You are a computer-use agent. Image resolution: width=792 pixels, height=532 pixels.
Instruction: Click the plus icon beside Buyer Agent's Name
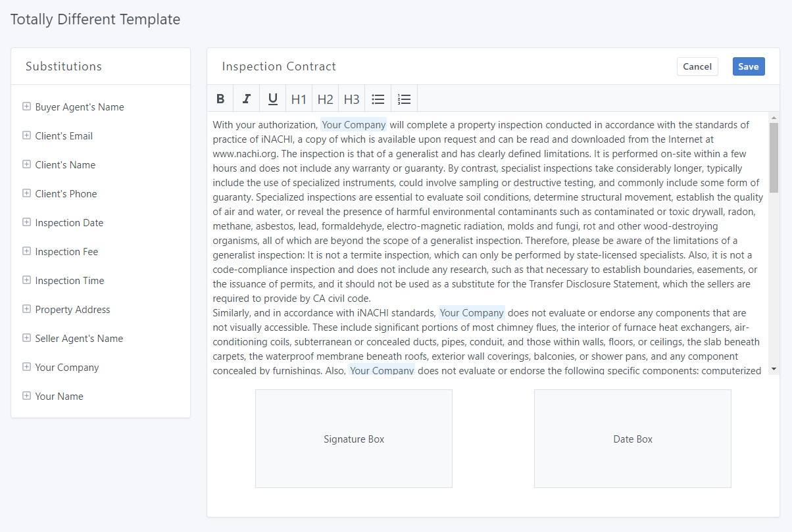[x=27, y=107]
